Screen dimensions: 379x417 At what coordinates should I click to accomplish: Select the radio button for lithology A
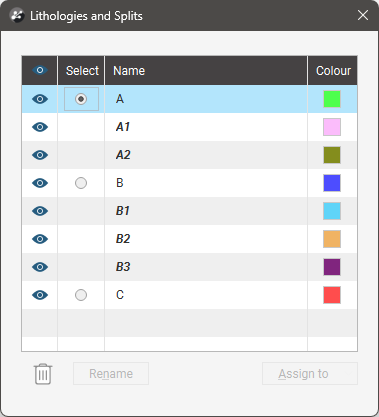pyautogui.click(x=81, y=99)
